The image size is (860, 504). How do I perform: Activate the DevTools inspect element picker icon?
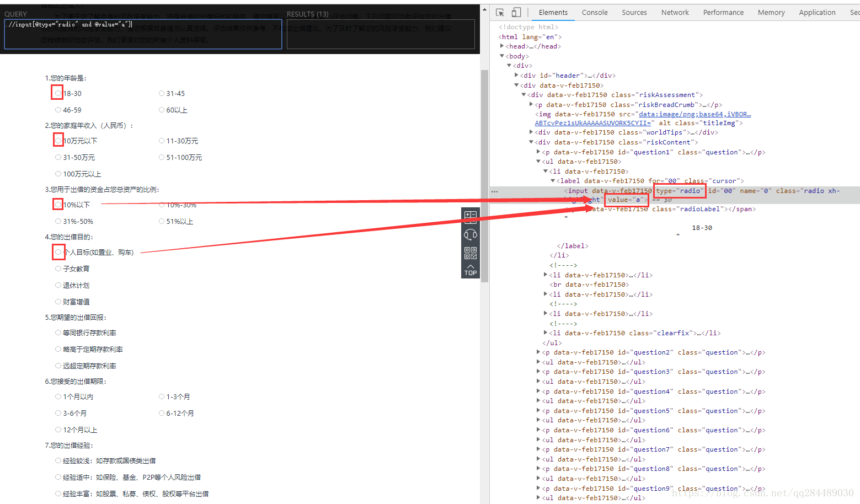[x=500, y=12]
